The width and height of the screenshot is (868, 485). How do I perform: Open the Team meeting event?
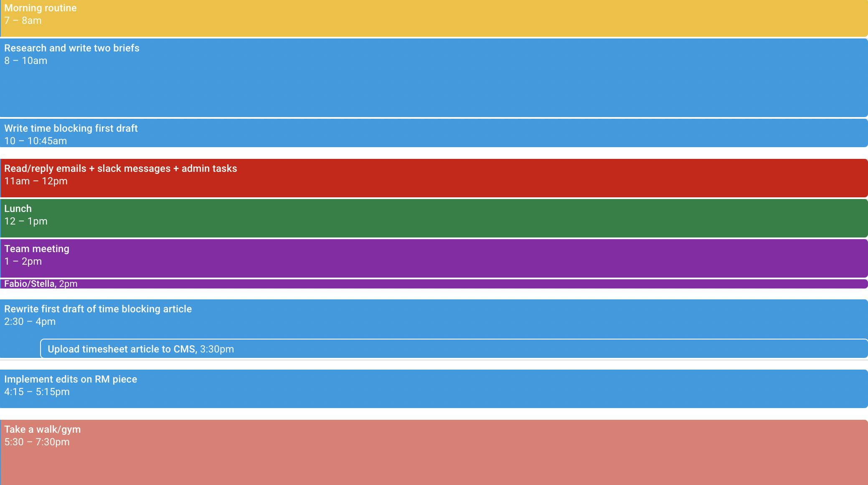click(x=434, y=258)
